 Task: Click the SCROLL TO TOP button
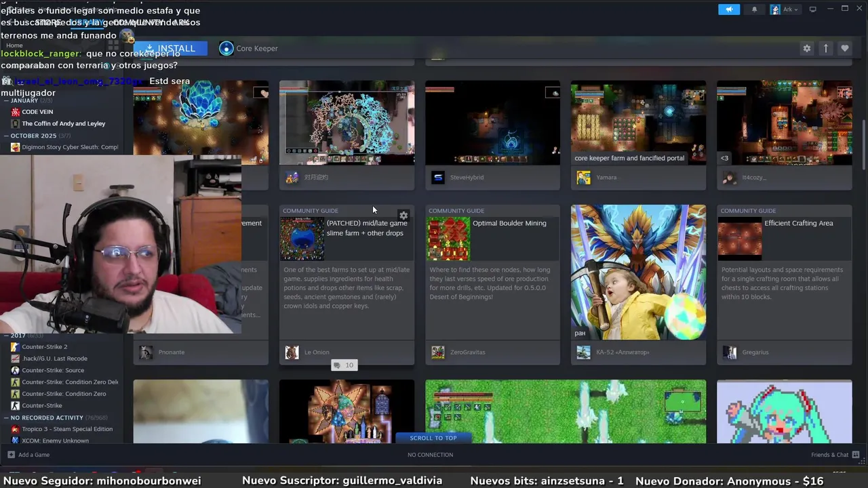point(433,438)
